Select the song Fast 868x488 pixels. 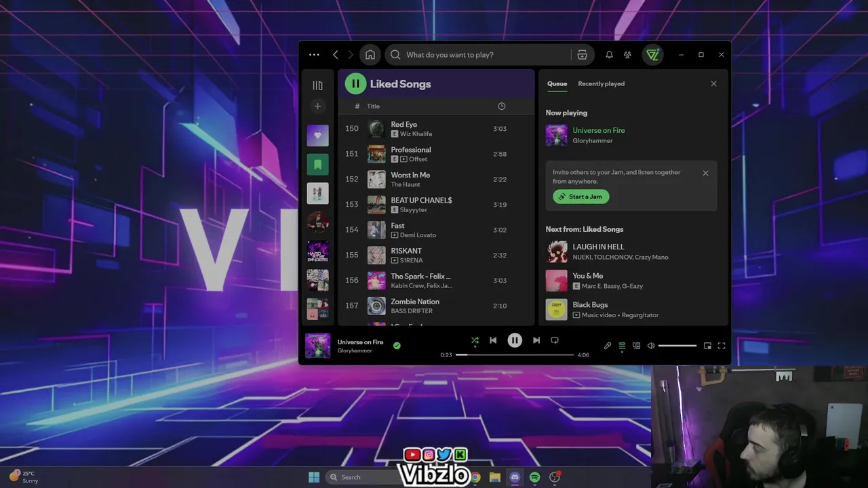pyautogui.click(x=397, y=226)
